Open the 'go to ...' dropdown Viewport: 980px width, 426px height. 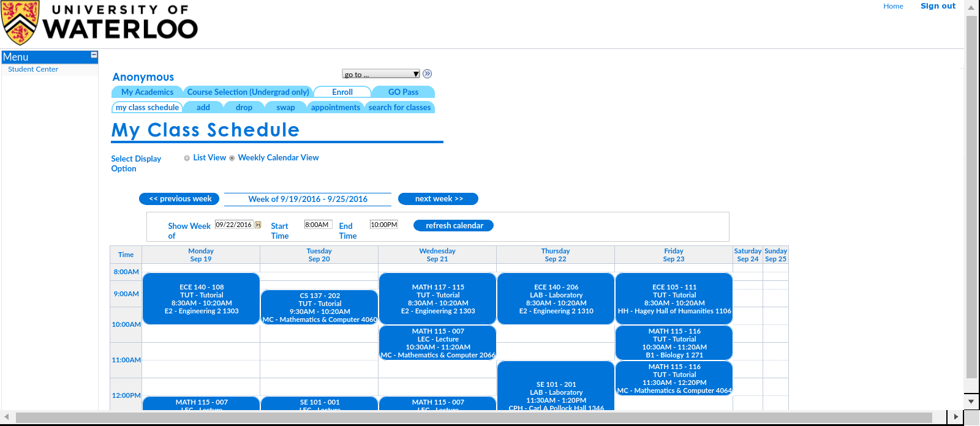(x=381, y=74)
